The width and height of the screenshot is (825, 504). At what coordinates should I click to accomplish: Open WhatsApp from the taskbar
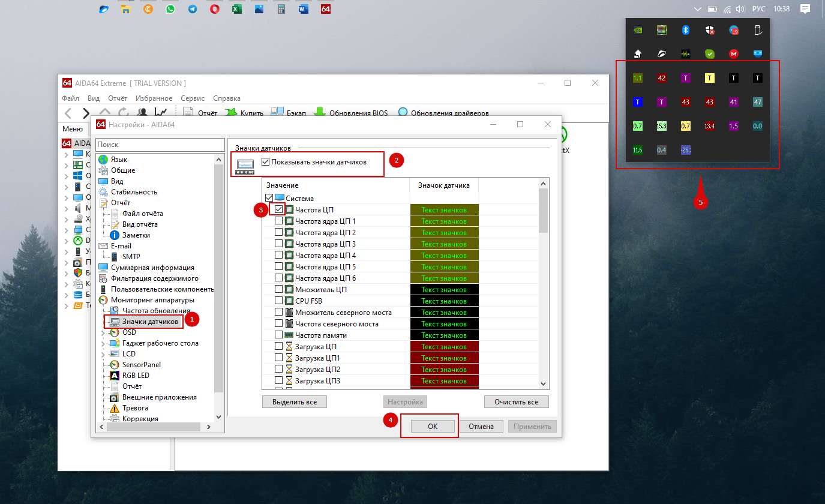click(170, 9)
